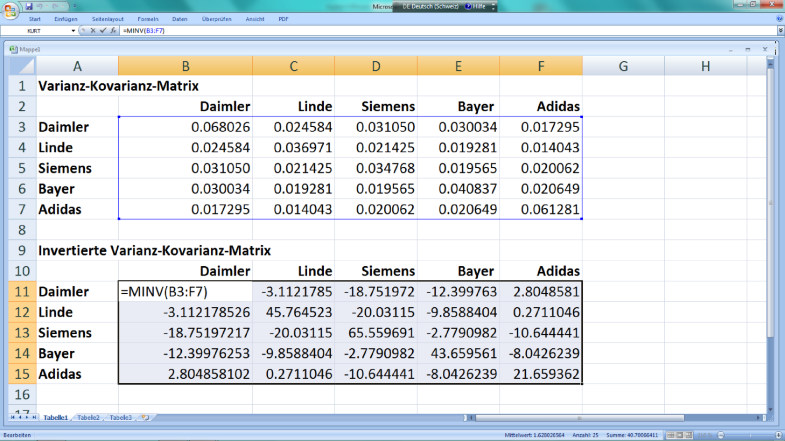Switch to Page Layout view in the status bar
The height and width of the screenshot is (441, 785).
pos(679,435)
